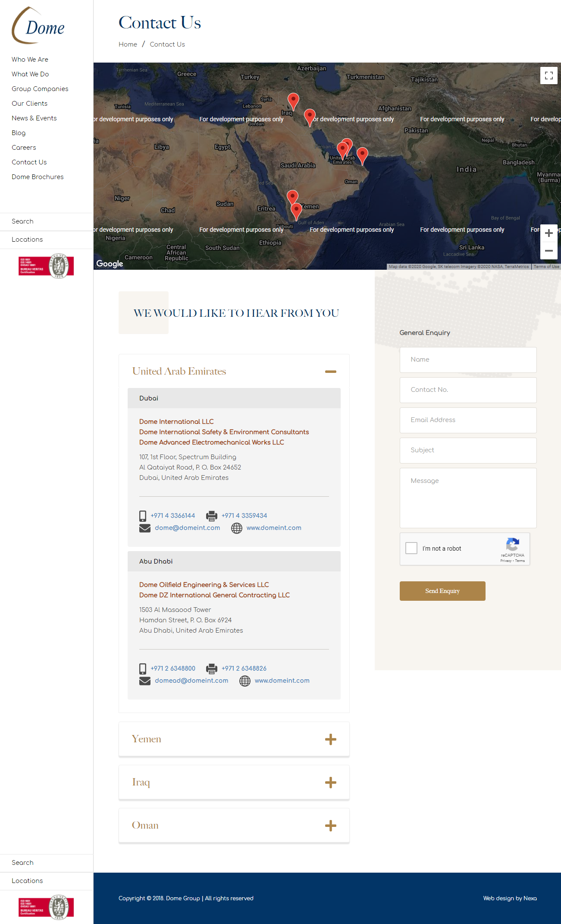Click the Bureau Veritas badge near footer

coord(46,907)
